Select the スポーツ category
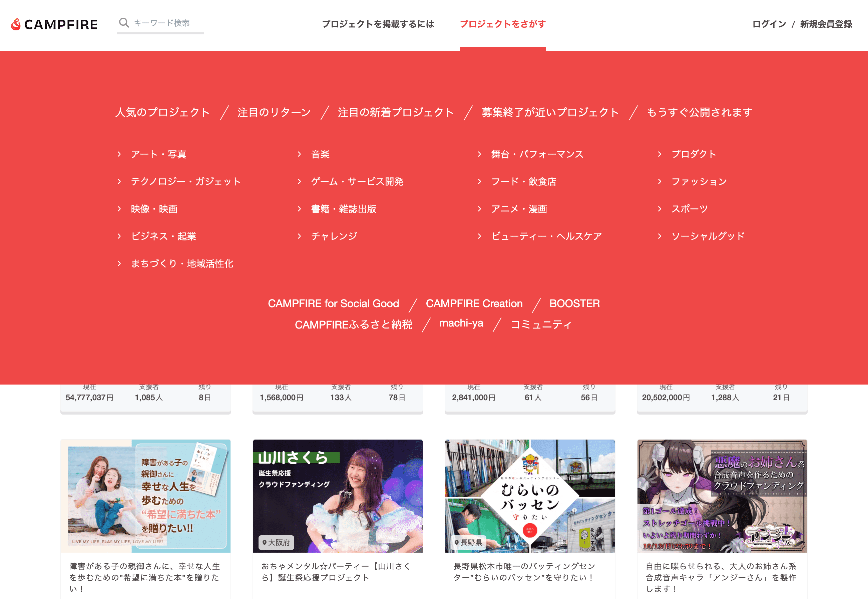The image size is (868, 599). coord(689,209)
